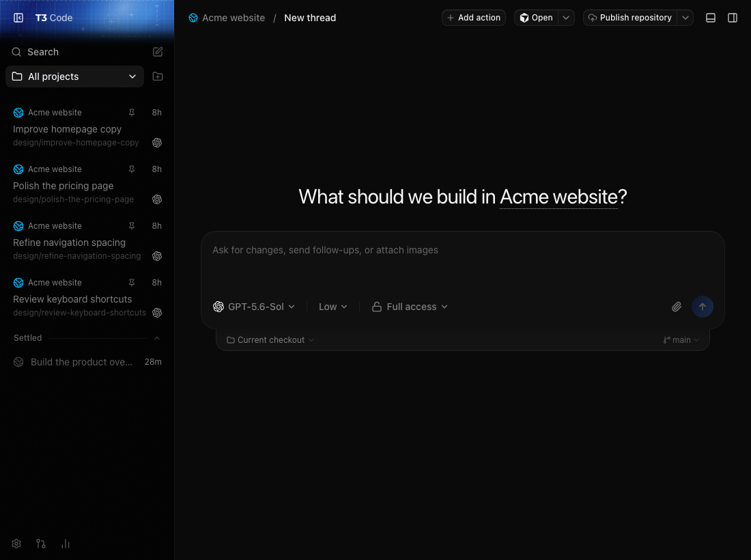Viewport: 751px width, 560px height.
Task: Unpin the Improve homepage copy thread
Action: [x=132, y=112]
